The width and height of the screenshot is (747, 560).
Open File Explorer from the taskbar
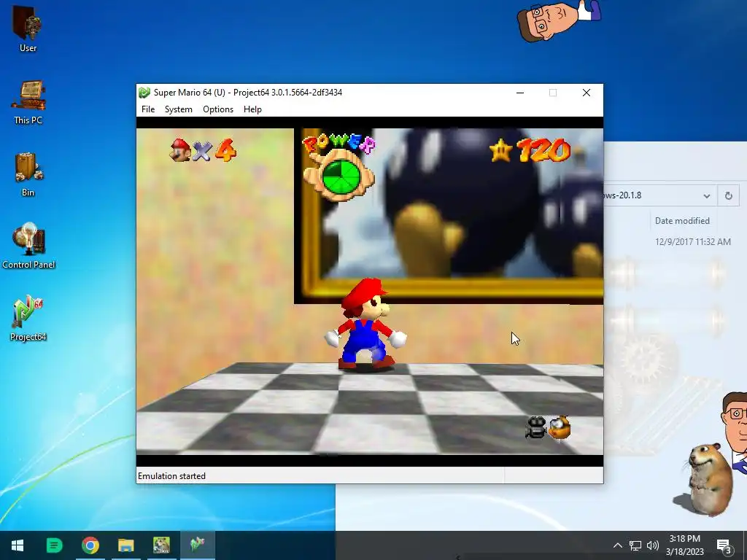pos(126,545)
